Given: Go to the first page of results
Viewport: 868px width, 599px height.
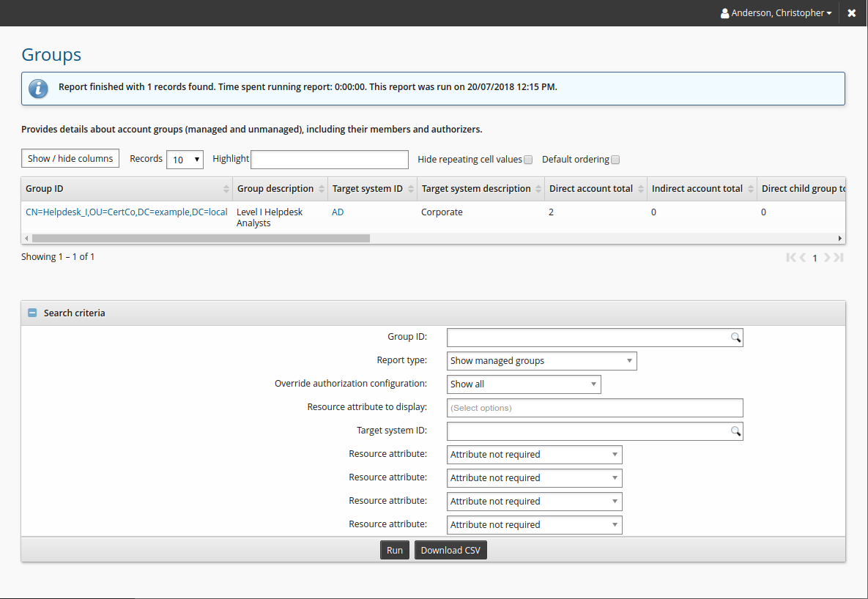Looking at the screenshot, I should [x=790, y=258].
